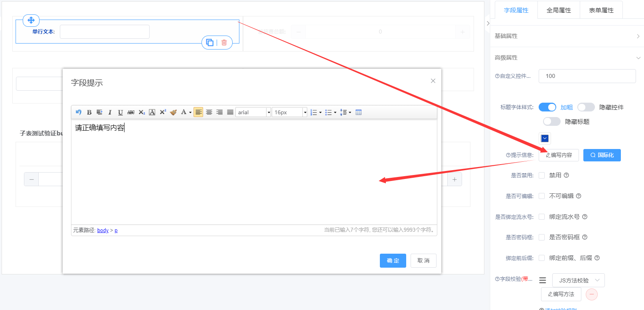Remove the JS validation rule with minus button
The height and width of the screenshot is (310, 644).
coord(592,294)
